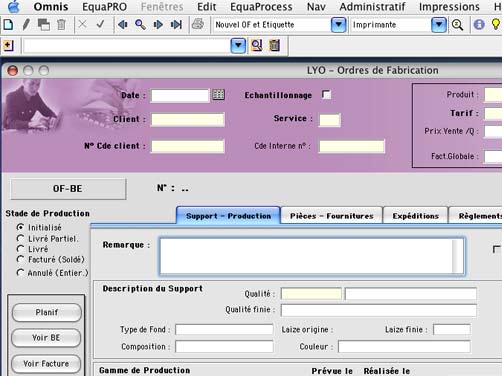Image resolution: width=502 pixels, height=376 pixels.
Task: Open the Edit menu
Action: pyautogui.click(x=206, y=7)
